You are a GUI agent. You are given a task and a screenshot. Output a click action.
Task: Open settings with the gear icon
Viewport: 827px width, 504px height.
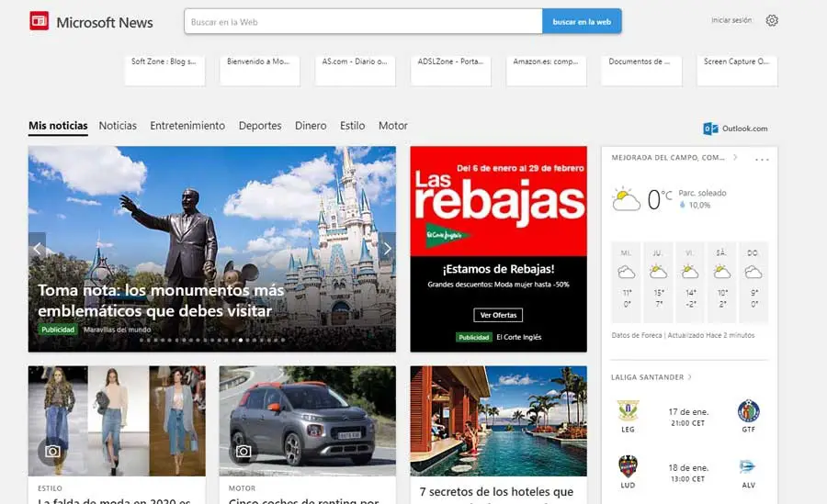[x=772, y=20]
